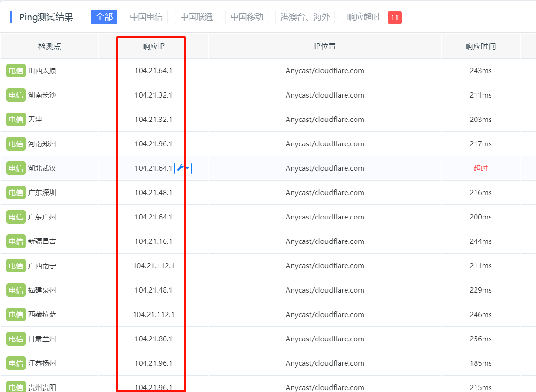Image resolution: width=536 pixels, height=392 pixels.
Task: Click 电信 badge beside 江苏扬州
Action: click(16, 363)
